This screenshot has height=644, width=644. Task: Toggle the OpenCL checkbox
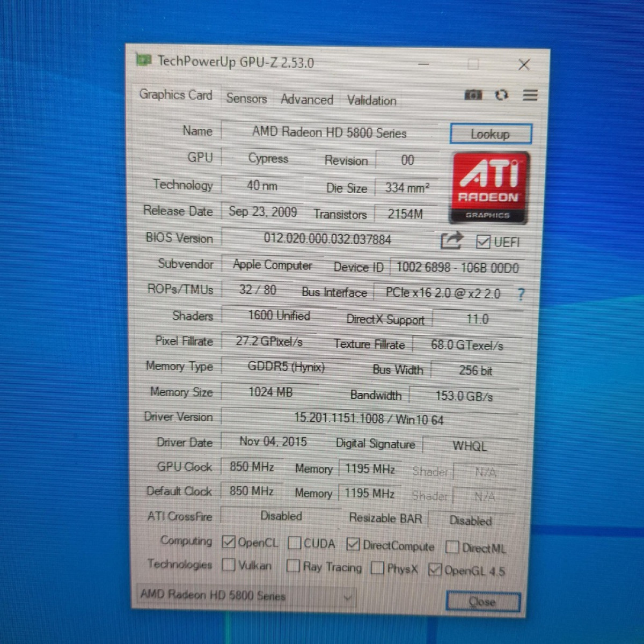point(229,542)
